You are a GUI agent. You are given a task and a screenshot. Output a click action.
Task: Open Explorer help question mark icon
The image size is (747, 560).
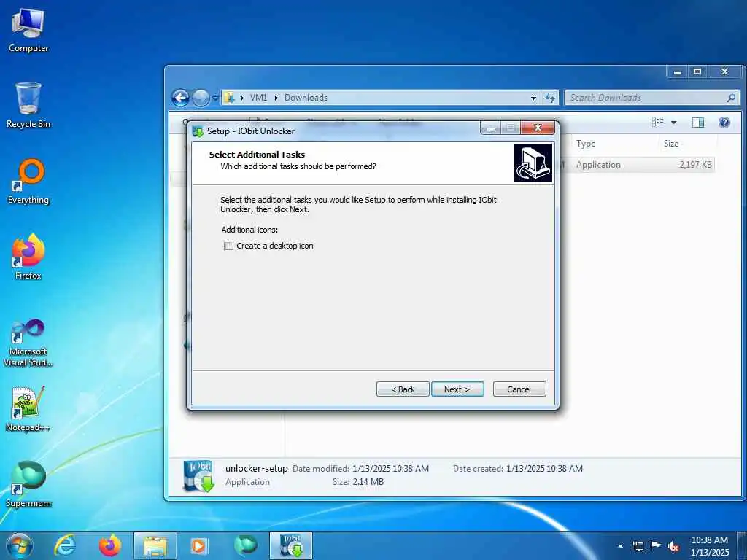[x=724, y=122]
